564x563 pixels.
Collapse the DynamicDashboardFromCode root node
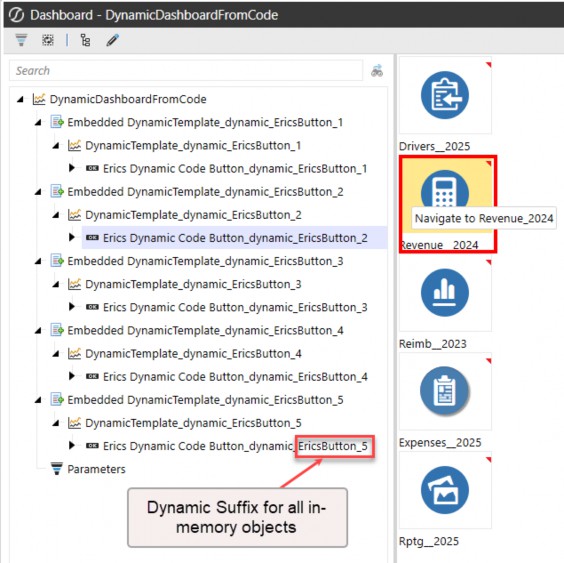point(21,99)
